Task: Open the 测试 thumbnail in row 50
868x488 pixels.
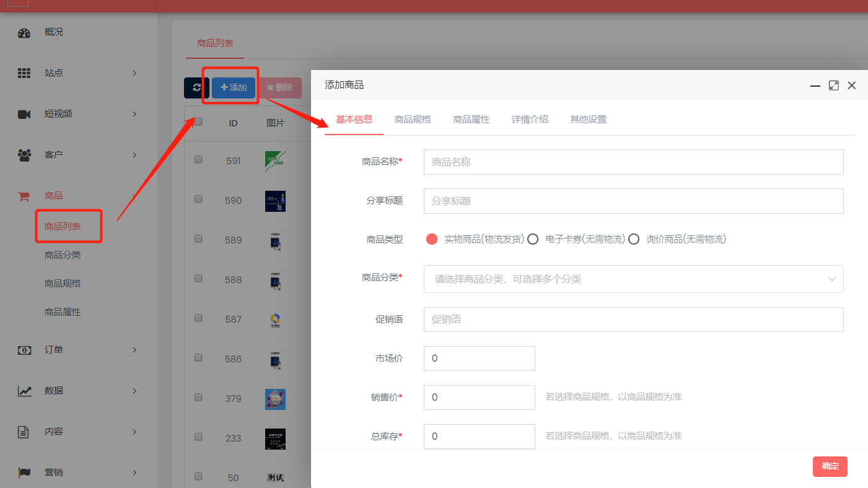Action: [275, 477]
